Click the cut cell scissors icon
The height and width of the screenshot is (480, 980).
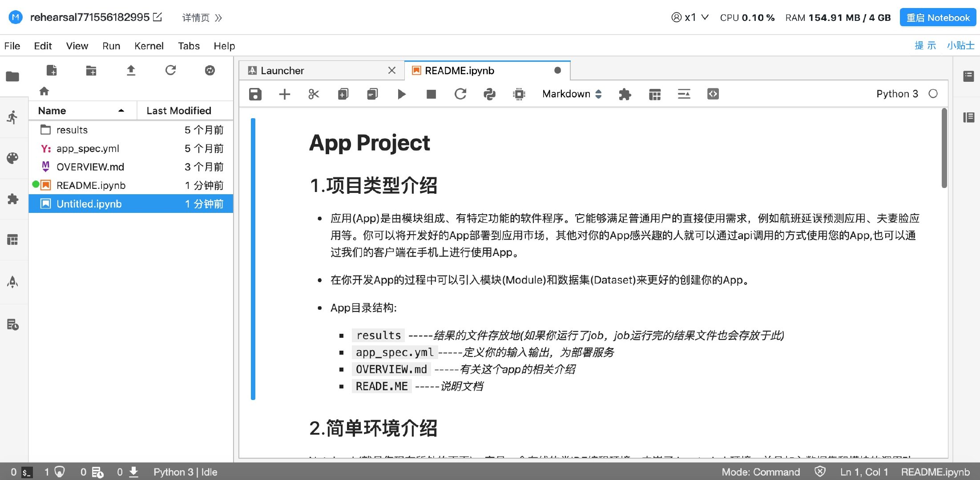(314, 94)
